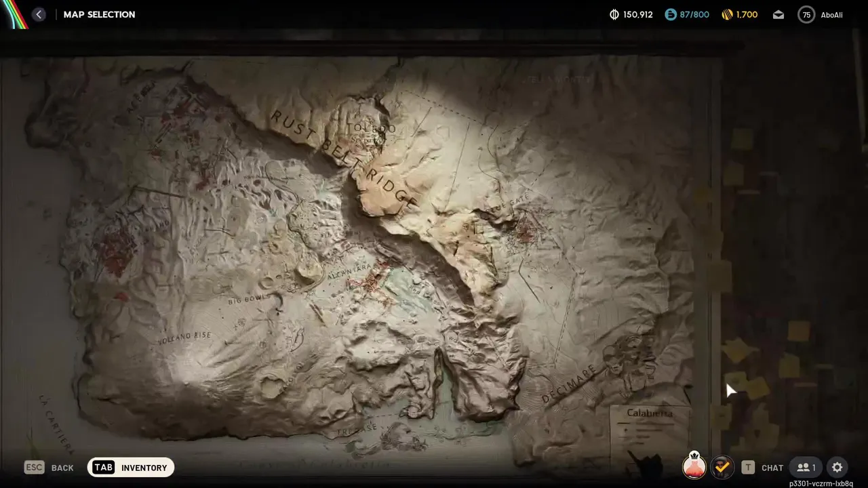Open the settings gear
868x488 pixels.
[837, 467]
